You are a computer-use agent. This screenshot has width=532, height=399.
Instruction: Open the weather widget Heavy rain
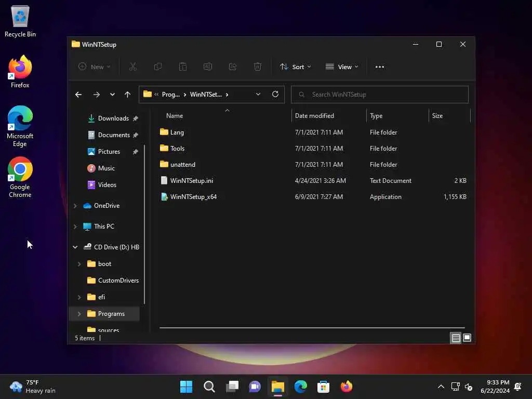(x=33, y=387)
